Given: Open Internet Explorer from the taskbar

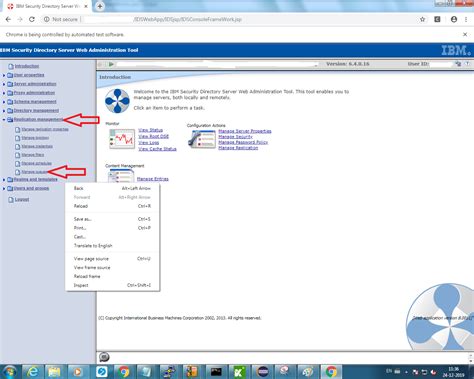Looking at the screenshot, I should 33,372.
